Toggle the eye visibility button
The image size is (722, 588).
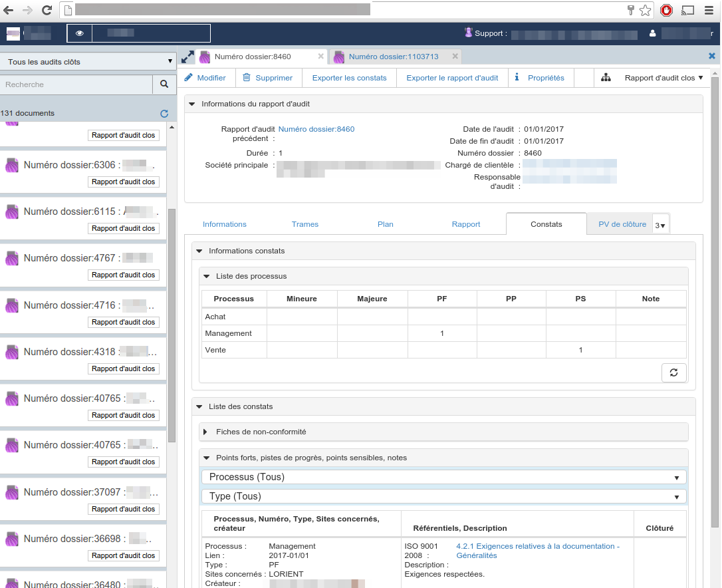pos(80,33)
